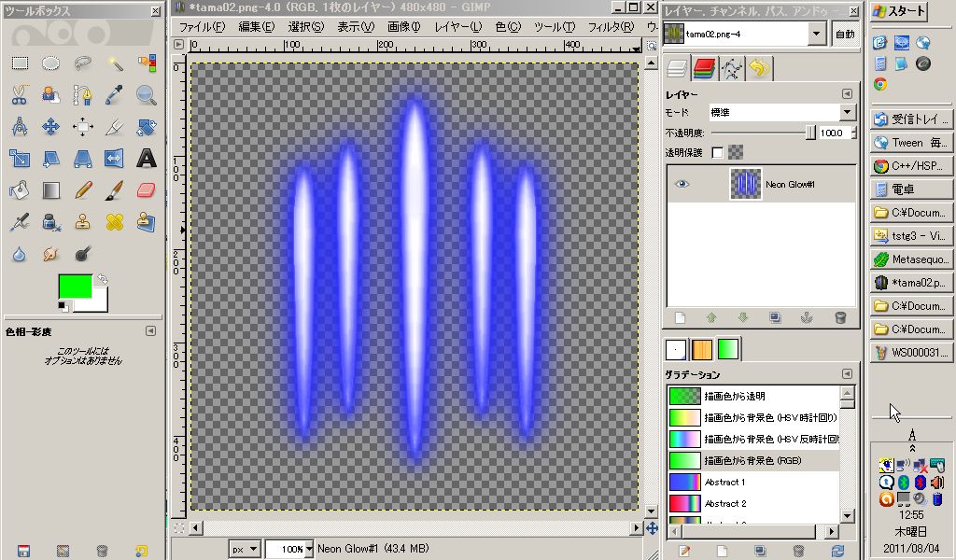Open the Select menu (選択)
The height and width of the screenshot is (560, 956).
tap(306, 27)
